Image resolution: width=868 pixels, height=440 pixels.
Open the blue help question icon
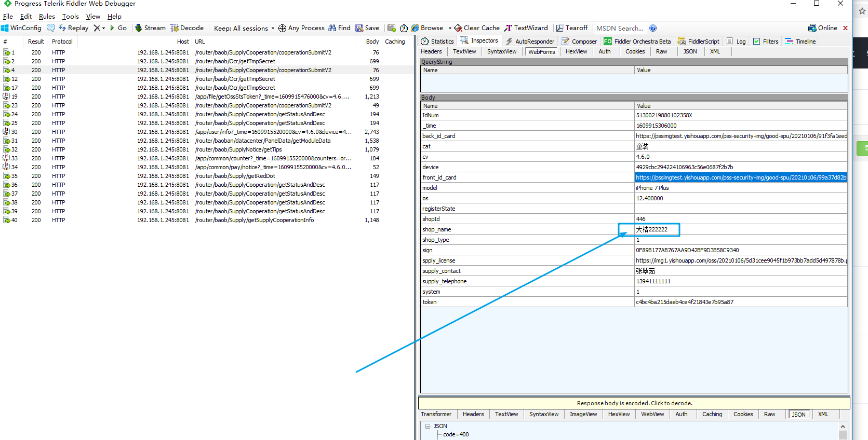coord(653,28)
